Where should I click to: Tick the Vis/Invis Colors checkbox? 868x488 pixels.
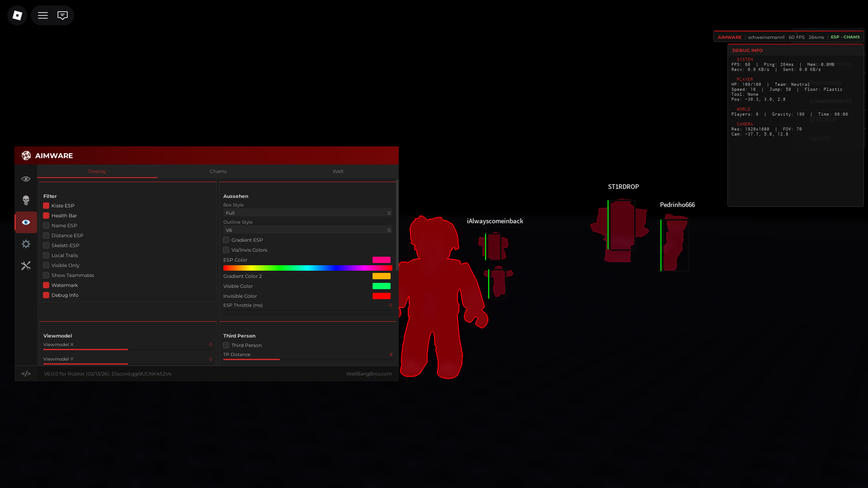pos(226,250)
